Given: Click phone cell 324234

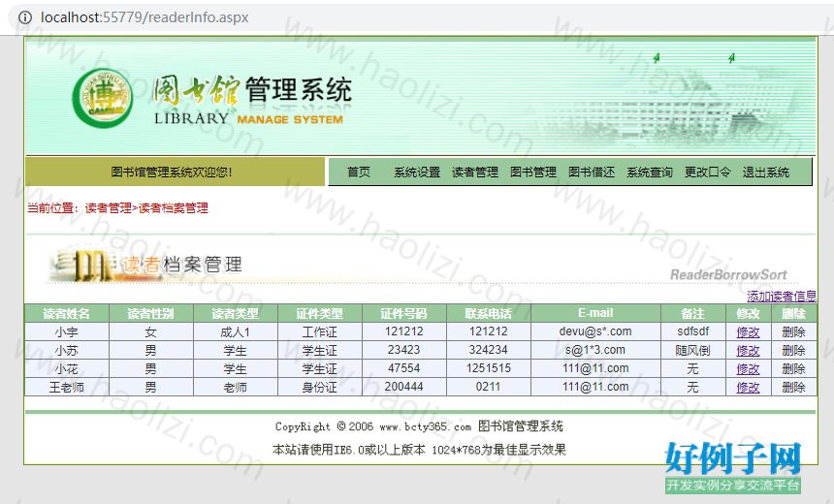Looking at the screenshot, I should (x=488, y=350).
